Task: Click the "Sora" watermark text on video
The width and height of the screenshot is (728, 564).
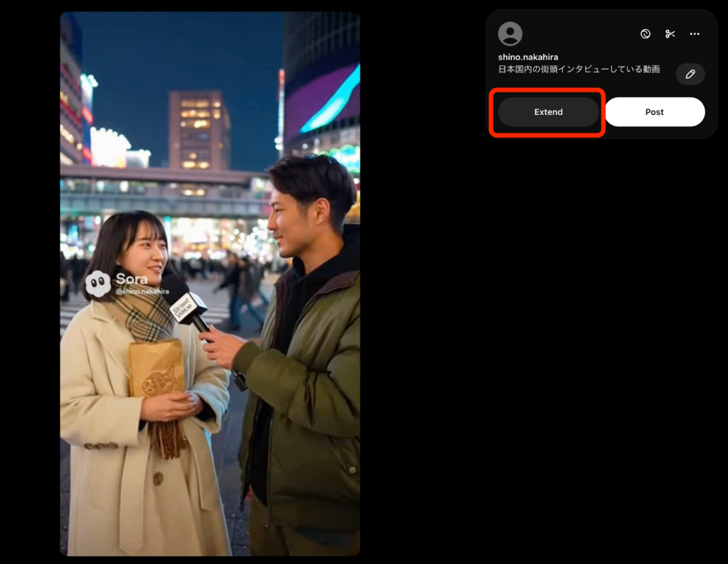Action: 132,278
